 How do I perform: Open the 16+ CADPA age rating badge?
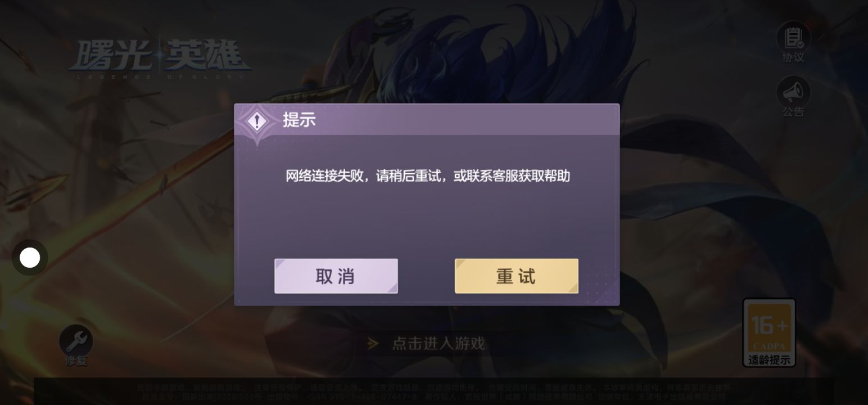(x=769, y=326)
